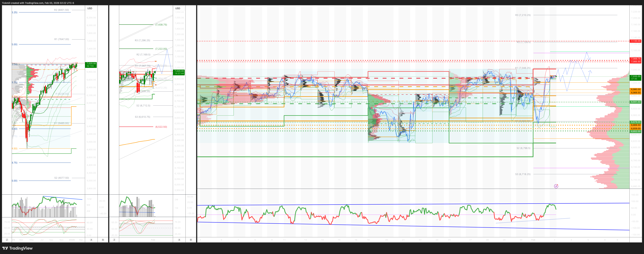Click the TradingView logo at the bottom left
The image size is (644, 254).
point(17,248)
